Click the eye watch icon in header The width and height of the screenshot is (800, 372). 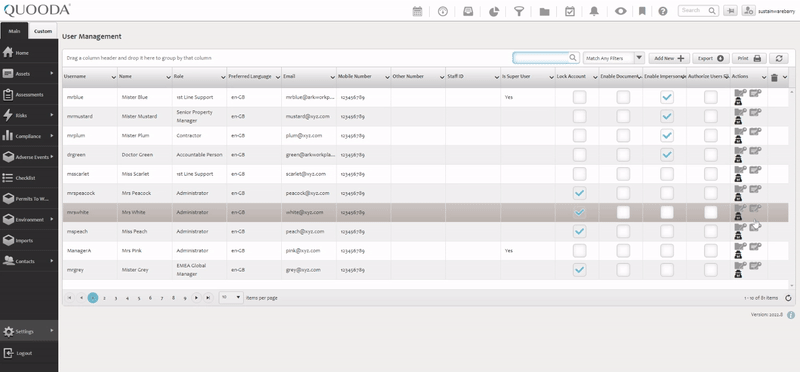[x=620, y=11]
